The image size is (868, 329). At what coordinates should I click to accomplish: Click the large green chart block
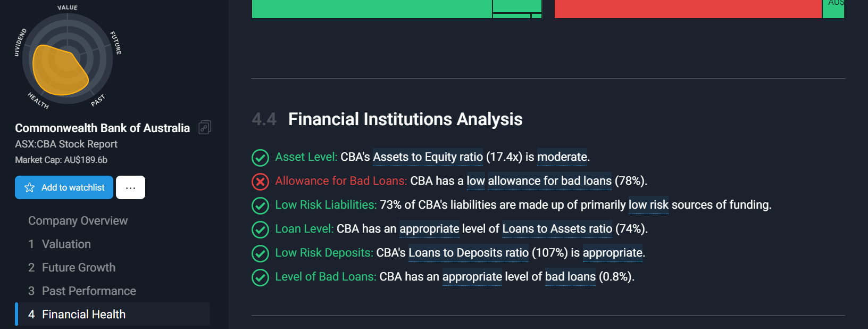coord(372,9)
